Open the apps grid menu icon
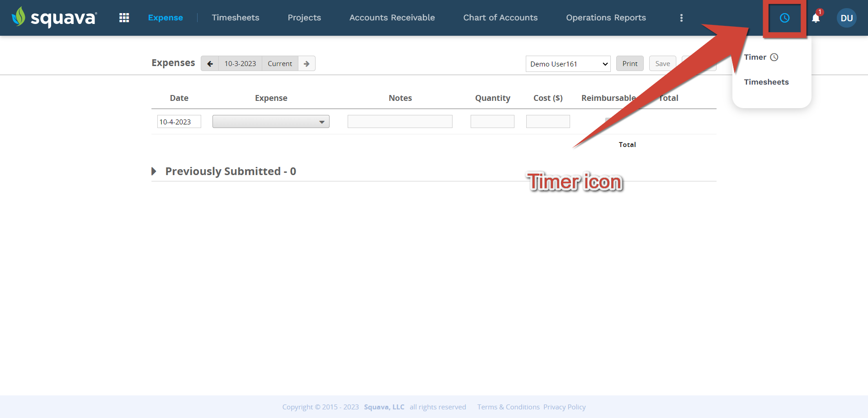Viewport: 868px width, 418px height. (x=124, y=18)
